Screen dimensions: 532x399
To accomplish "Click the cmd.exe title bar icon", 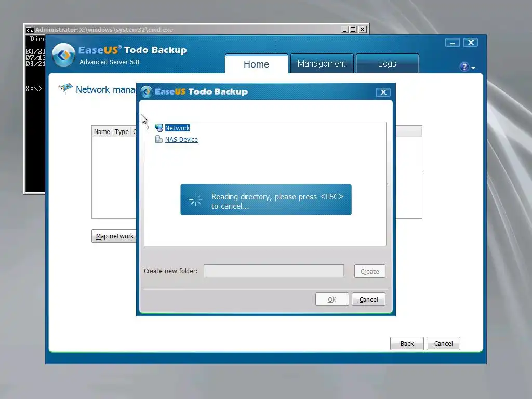I will (x=30, y=30).
